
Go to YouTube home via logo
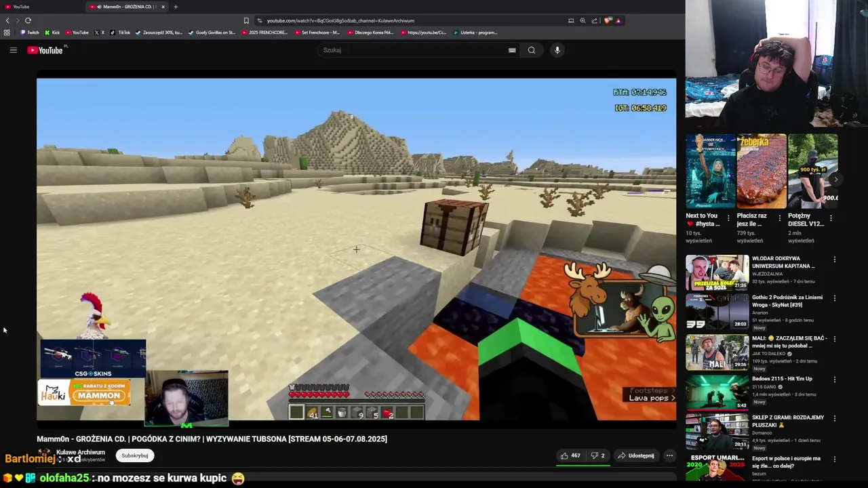click(x=45, y=50)
